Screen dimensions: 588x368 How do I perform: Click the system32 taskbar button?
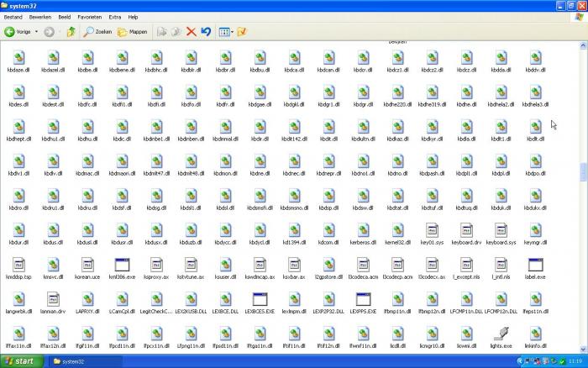(x=87, y=361)
